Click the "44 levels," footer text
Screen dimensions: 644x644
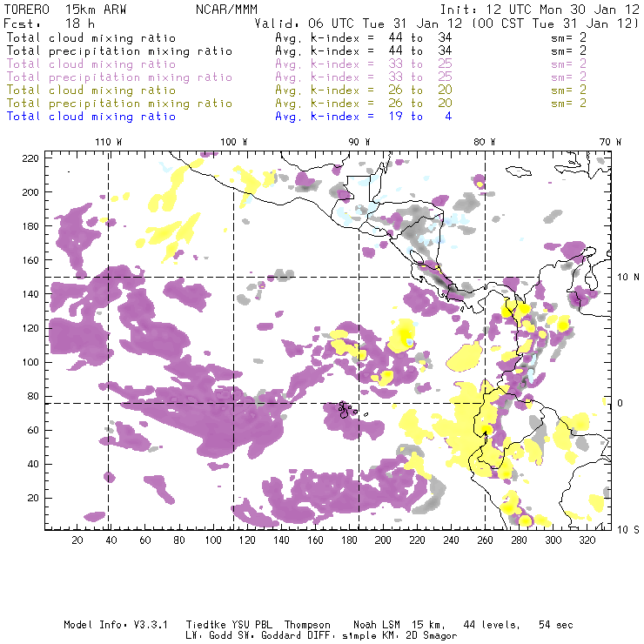(492, 625)
